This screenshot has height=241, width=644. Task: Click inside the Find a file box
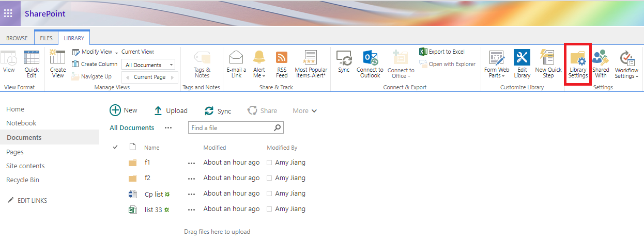[x=231, y=127]
